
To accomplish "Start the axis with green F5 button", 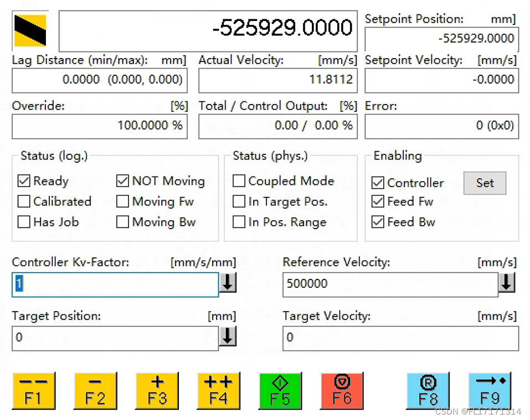I will [280, 391].
